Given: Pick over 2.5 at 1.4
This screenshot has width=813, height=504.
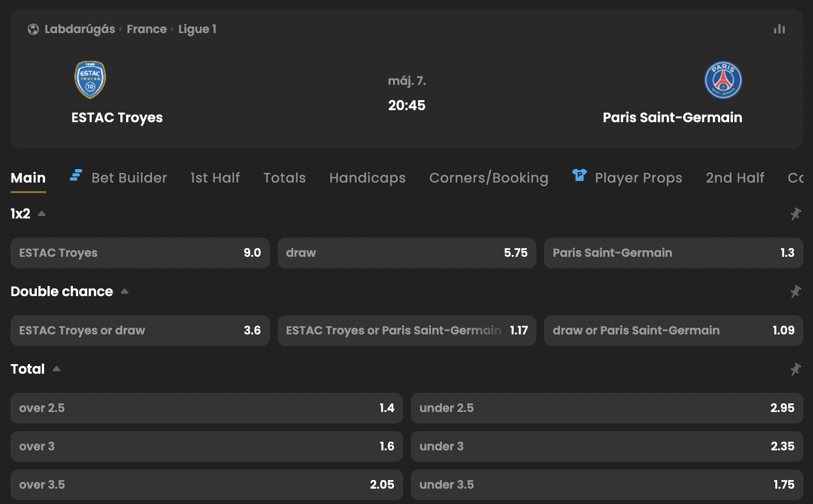Looking at the screenshot, I should click(207, 408).
